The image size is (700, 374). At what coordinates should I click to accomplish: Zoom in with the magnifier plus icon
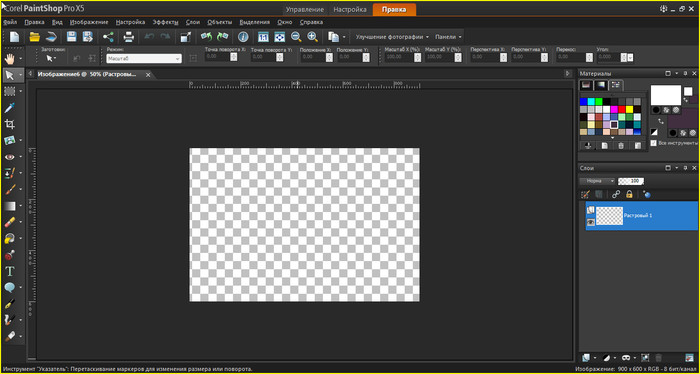pyautogui.click(x=312, y=37)
